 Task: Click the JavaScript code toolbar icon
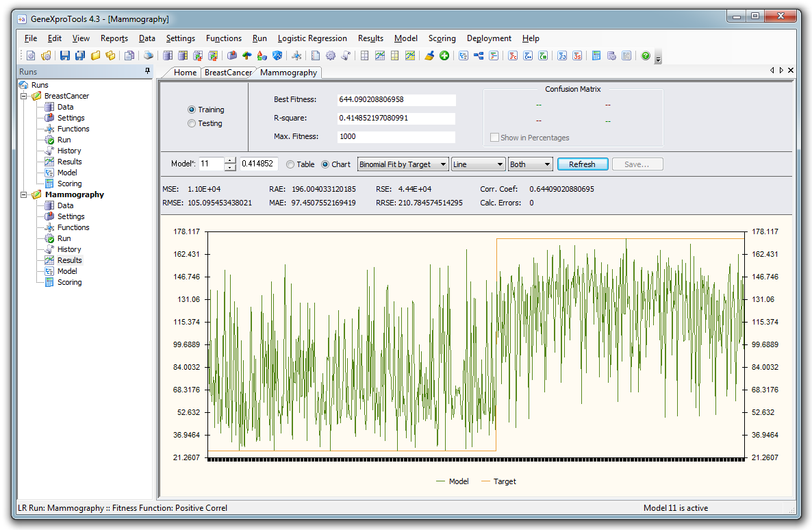(577, 56)
